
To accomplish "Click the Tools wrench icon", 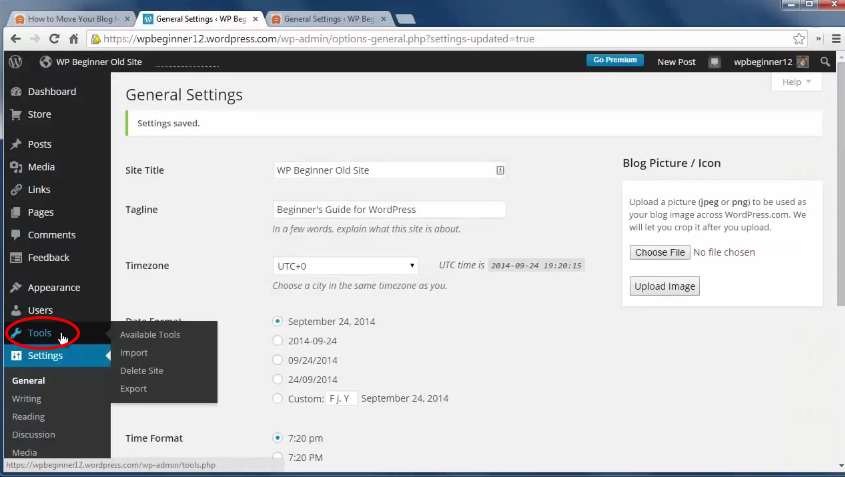I will pyautogui.click(x=16, y=333).
